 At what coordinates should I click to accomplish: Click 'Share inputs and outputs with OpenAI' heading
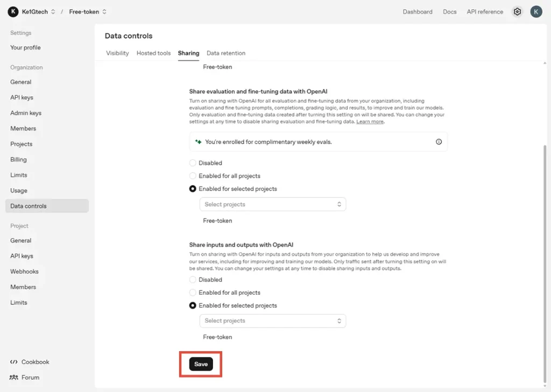coord(241,245)
